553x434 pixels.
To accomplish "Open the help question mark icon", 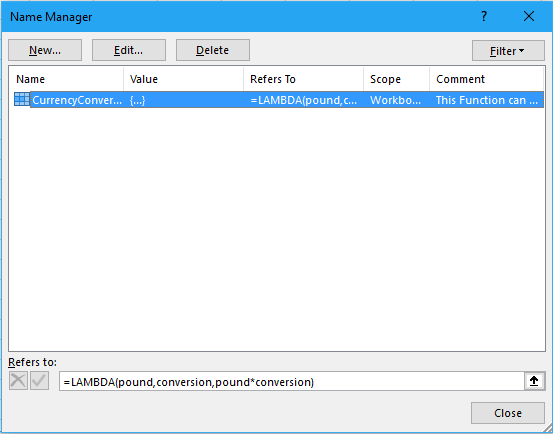I will pyautogui.click(x=484, y=16).
